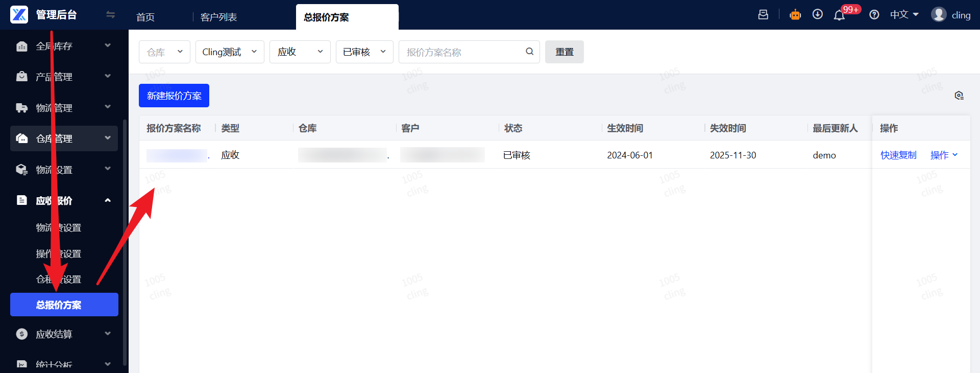This screenshot has height=373, width=980.
Task: Click the 物流设置 box-gear icon
Action: pyautogui.click(x=22, y=170)
